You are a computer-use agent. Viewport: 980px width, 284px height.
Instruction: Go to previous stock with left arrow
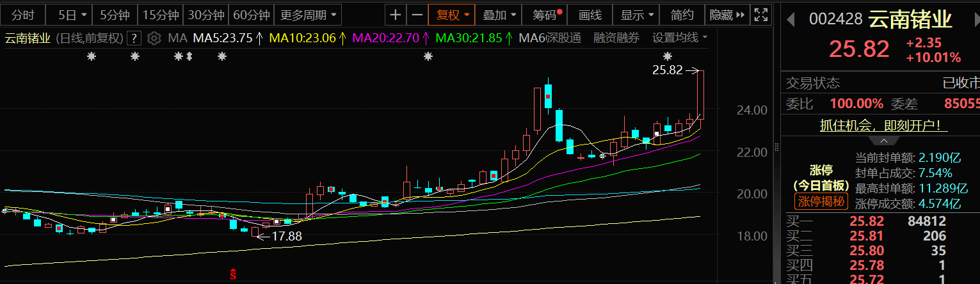(791, 19)
